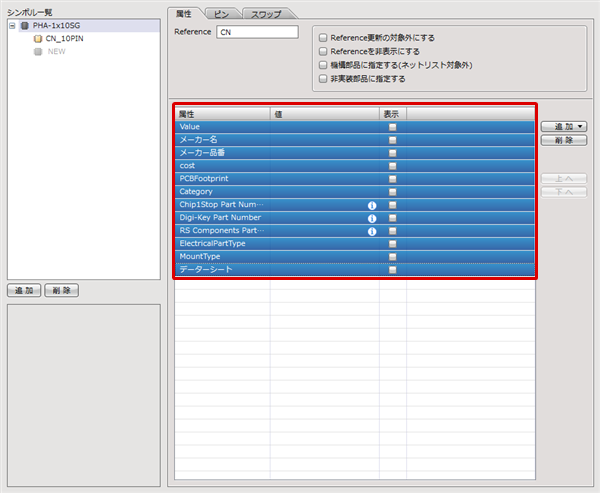Select PHA-1x10SG in the symbol list
This screenshot has height=493, width=600.
click(56, 26)
